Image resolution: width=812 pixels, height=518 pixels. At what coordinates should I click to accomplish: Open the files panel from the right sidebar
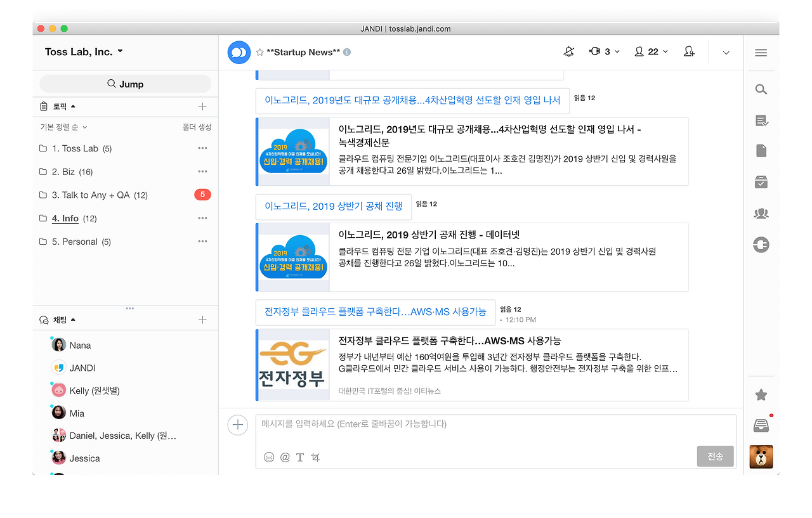[761, 150]
